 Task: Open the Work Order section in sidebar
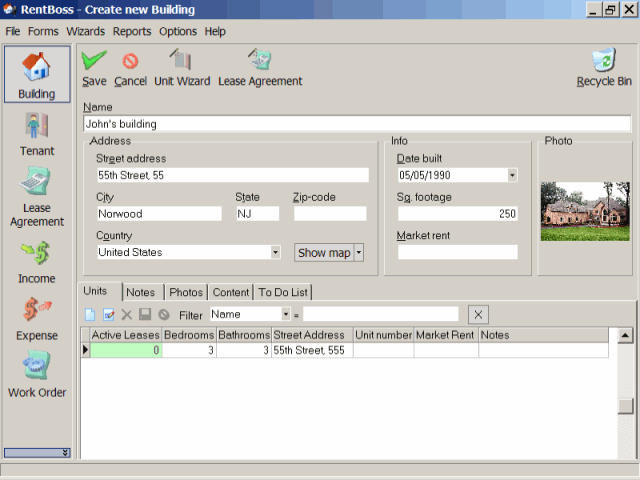(37, 375)
